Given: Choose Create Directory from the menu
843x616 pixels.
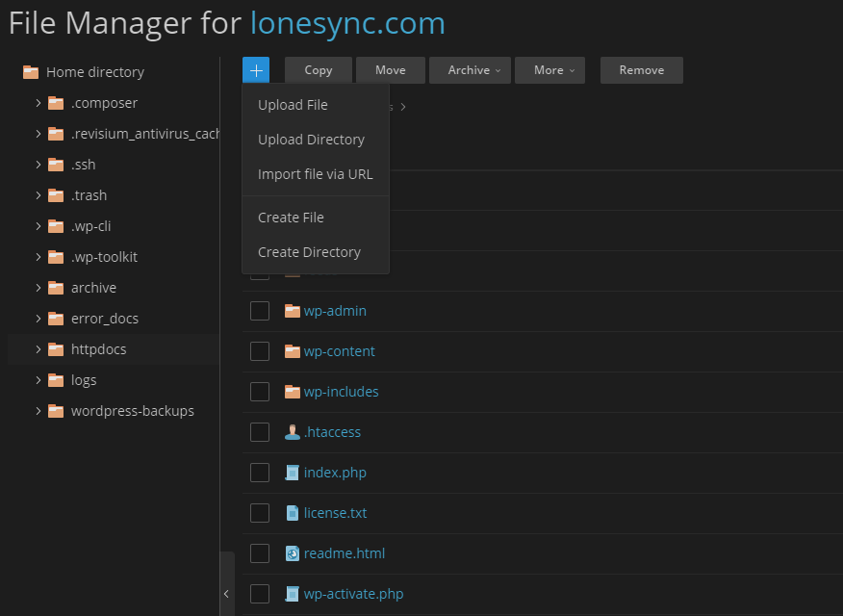Looking at the screenshot, I should (308, 251).
